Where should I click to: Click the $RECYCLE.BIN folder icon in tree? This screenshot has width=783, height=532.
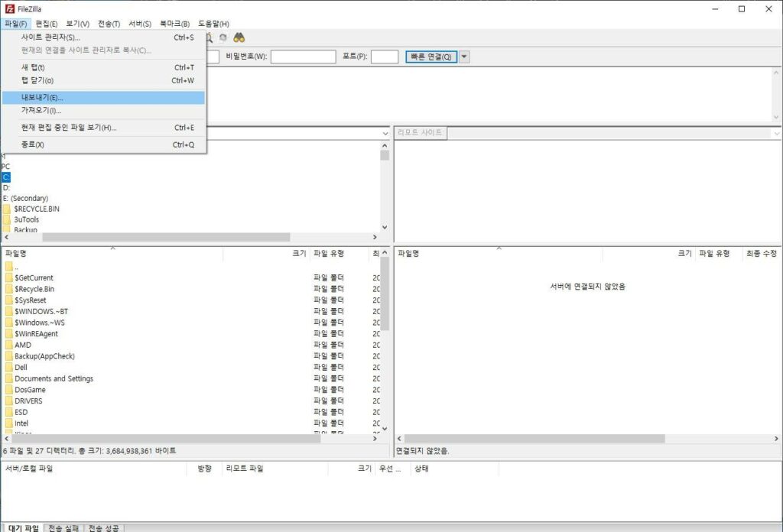point(6,209)
